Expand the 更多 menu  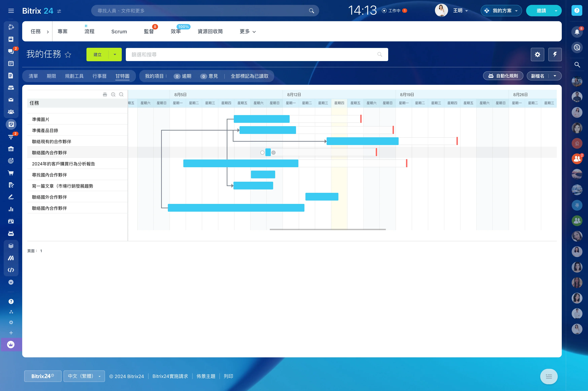tap(248, 31)
